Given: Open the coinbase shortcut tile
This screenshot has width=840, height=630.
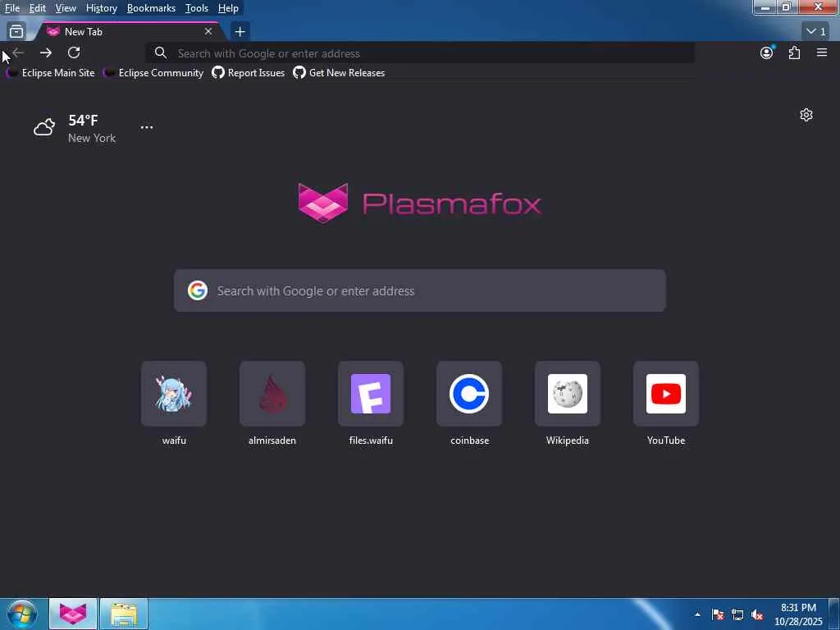Looking at the screenshot, I should pos(469,394).
